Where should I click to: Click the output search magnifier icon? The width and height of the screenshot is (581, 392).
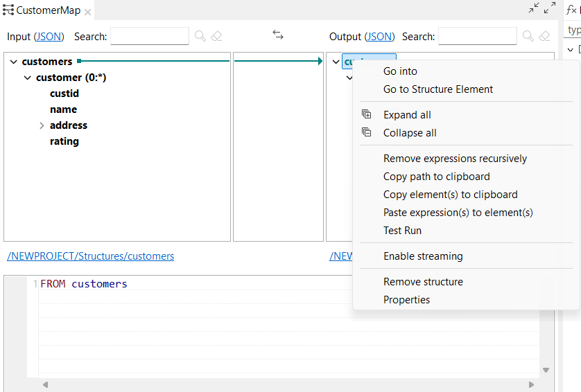tap(528, 36)
